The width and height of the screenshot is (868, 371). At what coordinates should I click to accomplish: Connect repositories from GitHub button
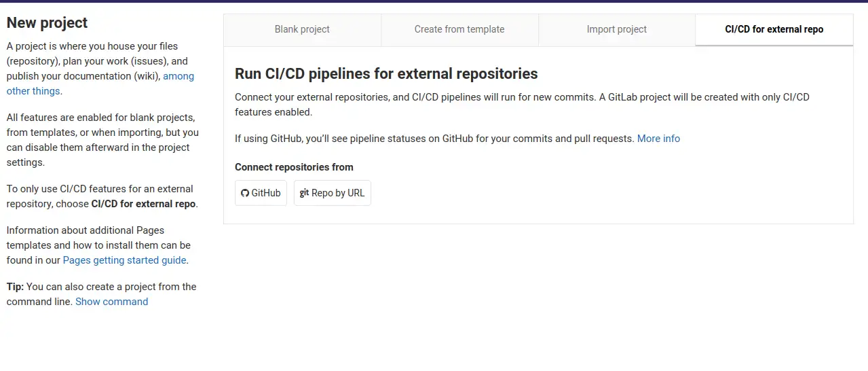pyautogui.click(x=261, y=193)
